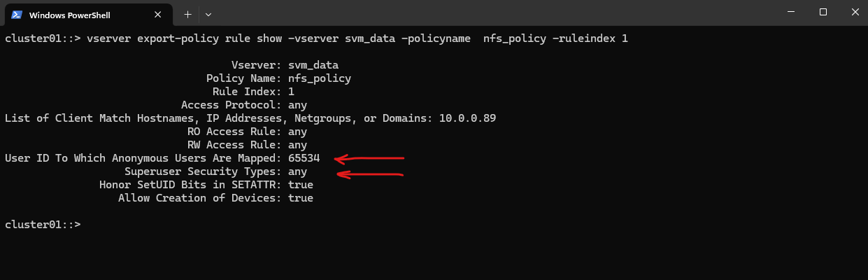Click the empty title bar area right of tabs

490,14
